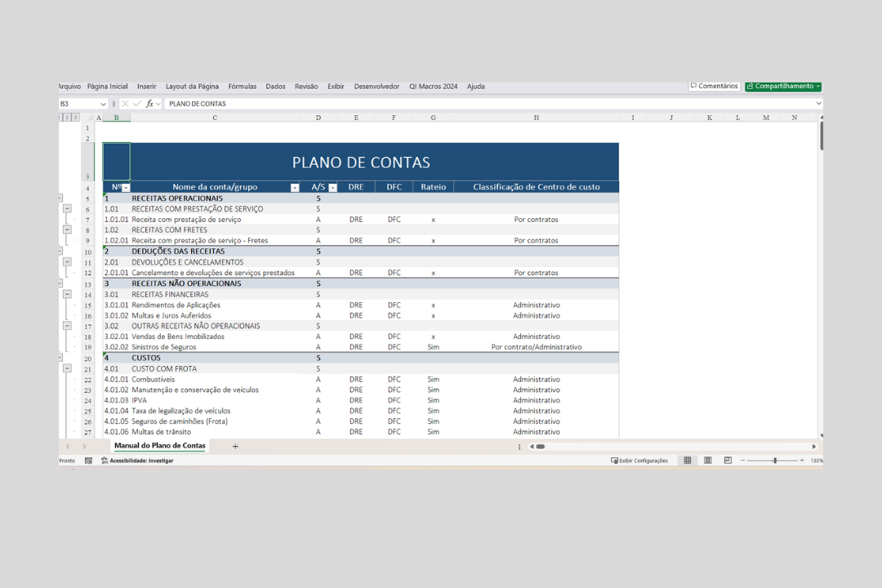Click outline level 1 button
The image size is (882, 588).
[x=60, y=118]
